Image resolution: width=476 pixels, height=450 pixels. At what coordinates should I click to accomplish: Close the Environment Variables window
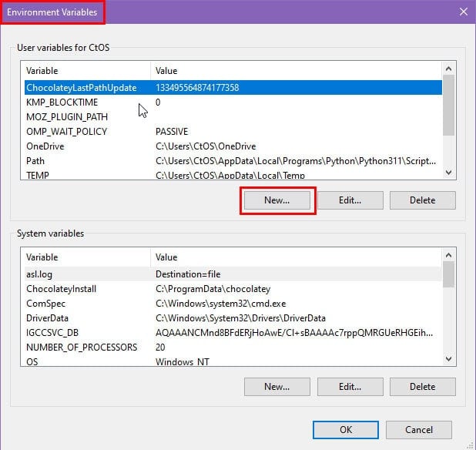click(x=463, y=12)
